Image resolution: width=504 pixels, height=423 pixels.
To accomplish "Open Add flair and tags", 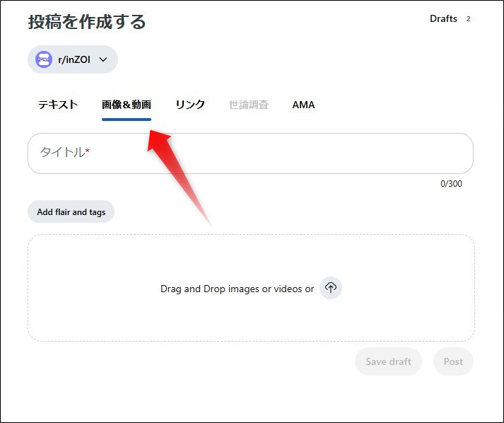I will pos(71,211).
